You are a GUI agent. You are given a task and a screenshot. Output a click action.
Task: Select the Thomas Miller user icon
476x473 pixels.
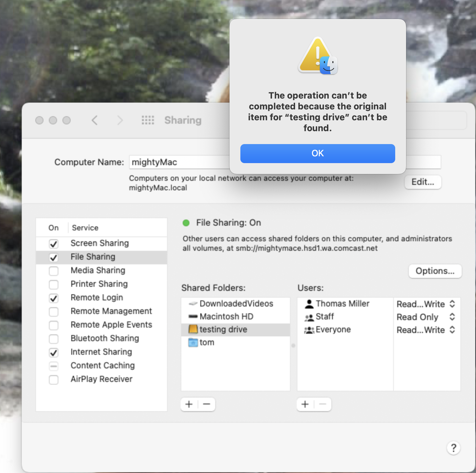coord(309,303)
